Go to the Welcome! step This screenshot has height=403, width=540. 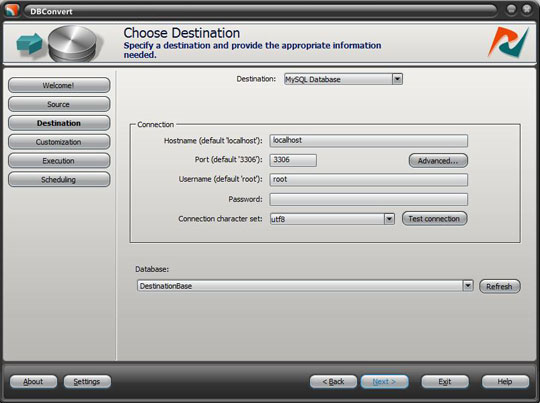59,85
